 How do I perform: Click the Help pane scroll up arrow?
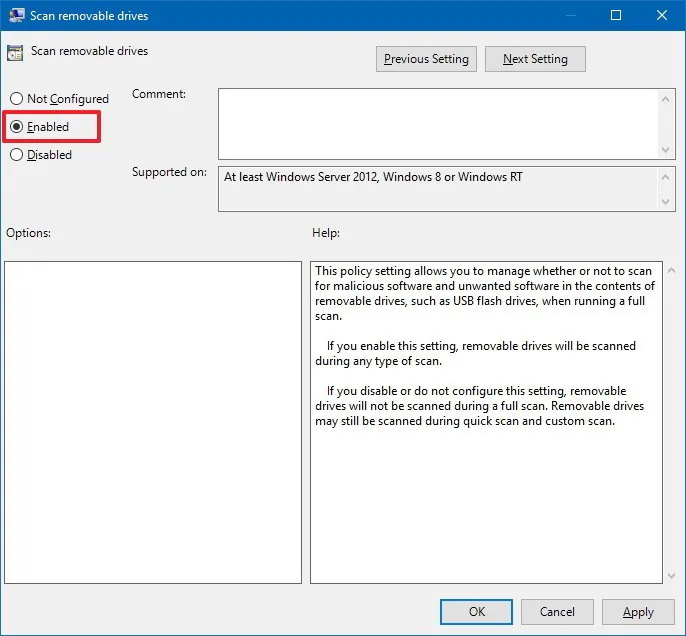coord(672,271)
